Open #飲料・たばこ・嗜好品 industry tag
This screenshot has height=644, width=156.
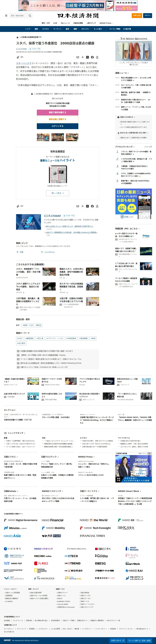[32, 325]
